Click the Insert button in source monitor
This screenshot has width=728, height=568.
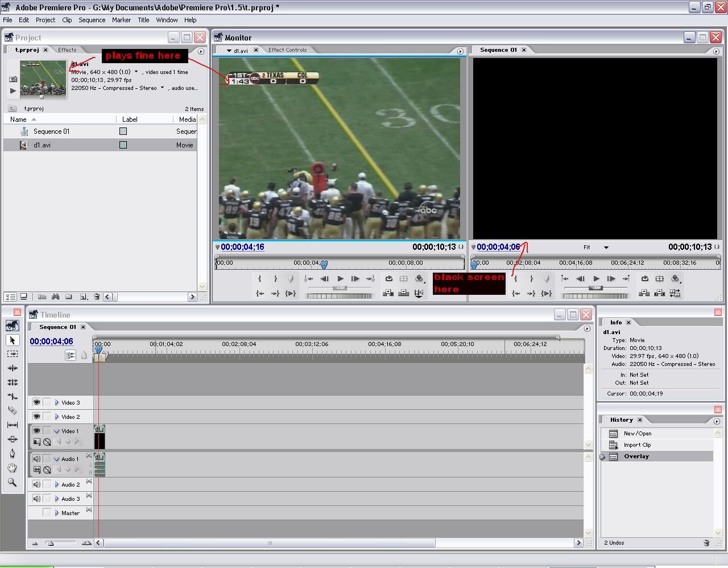coord(389,293)
